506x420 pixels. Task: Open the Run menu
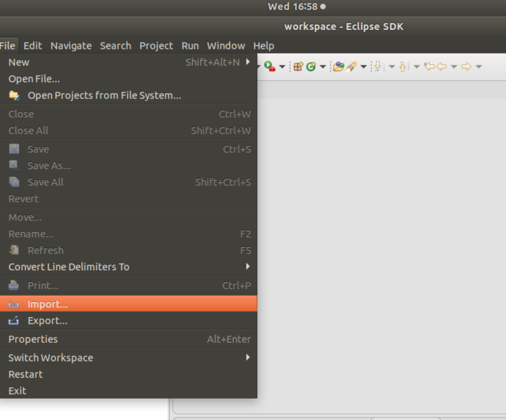point(190,46)
